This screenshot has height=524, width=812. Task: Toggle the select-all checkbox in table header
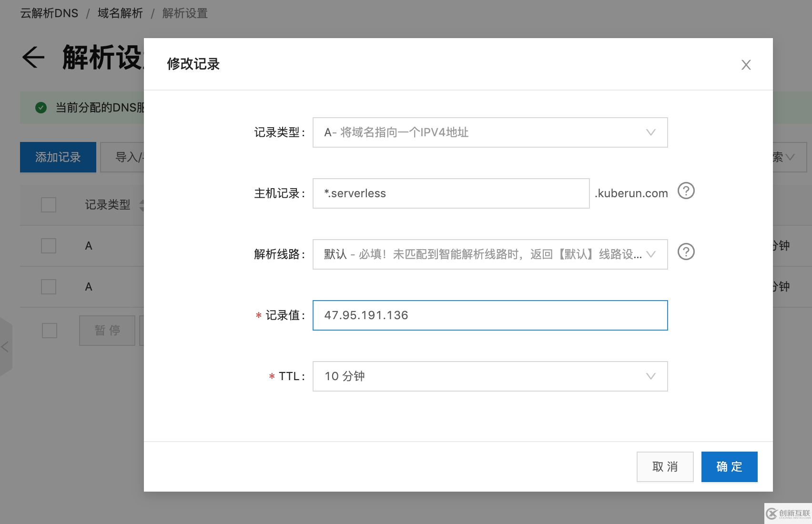click(49, 205)
